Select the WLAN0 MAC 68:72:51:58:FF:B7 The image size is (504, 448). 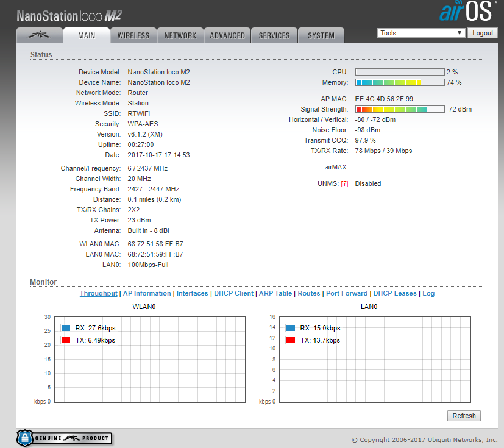[x=155, y=244]
